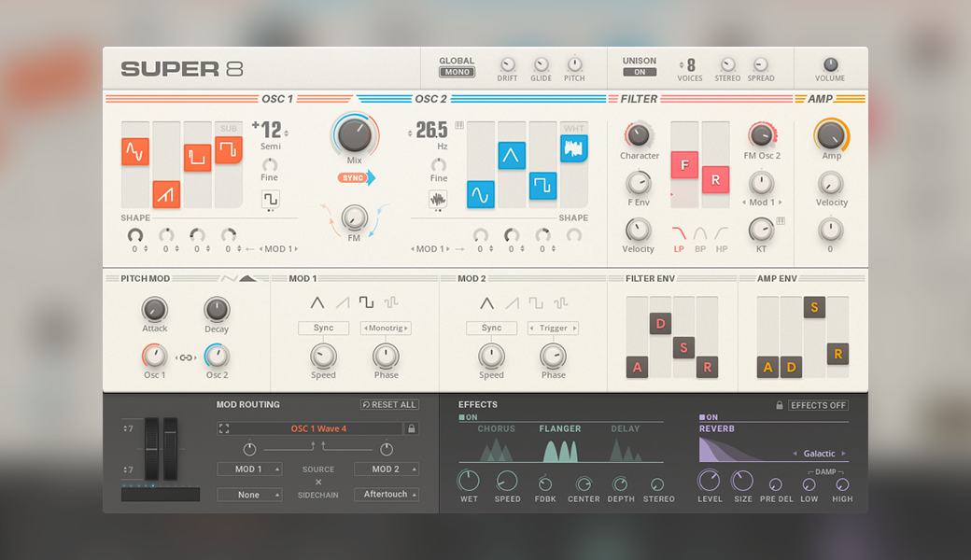The height and width of the screenshot is (560, 971).
Task: Select OSC 1 sawtooth wave orange tile
Action: (x=166, y=194)
